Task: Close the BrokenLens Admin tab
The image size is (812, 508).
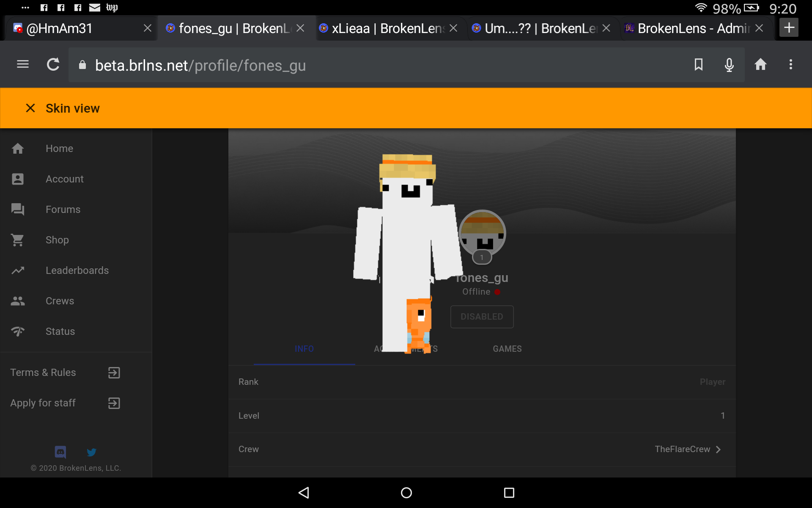Action: pyautogui.click(x=759, y=28)
